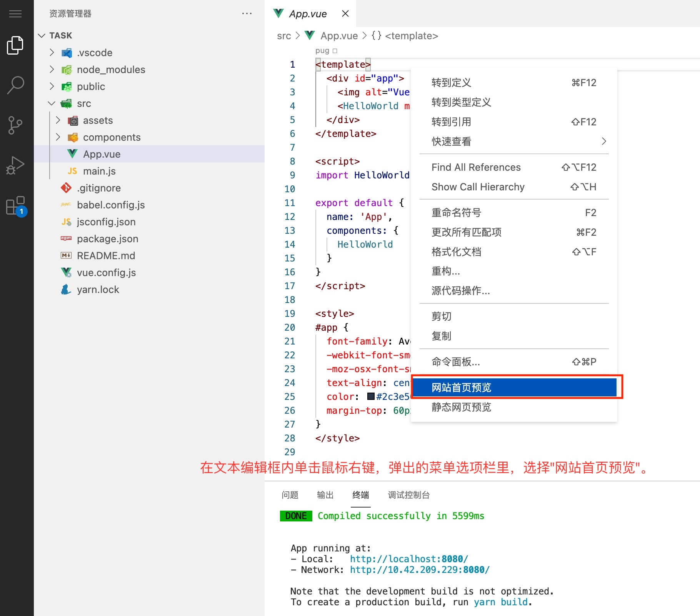Open the localhost:8080 link in terminal

click(409, 559)
